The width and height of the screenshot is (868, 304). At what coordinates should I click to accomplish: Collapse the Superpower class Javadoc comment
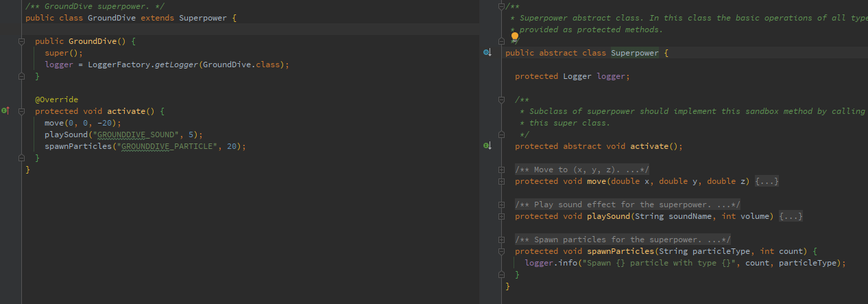point(502,6)
